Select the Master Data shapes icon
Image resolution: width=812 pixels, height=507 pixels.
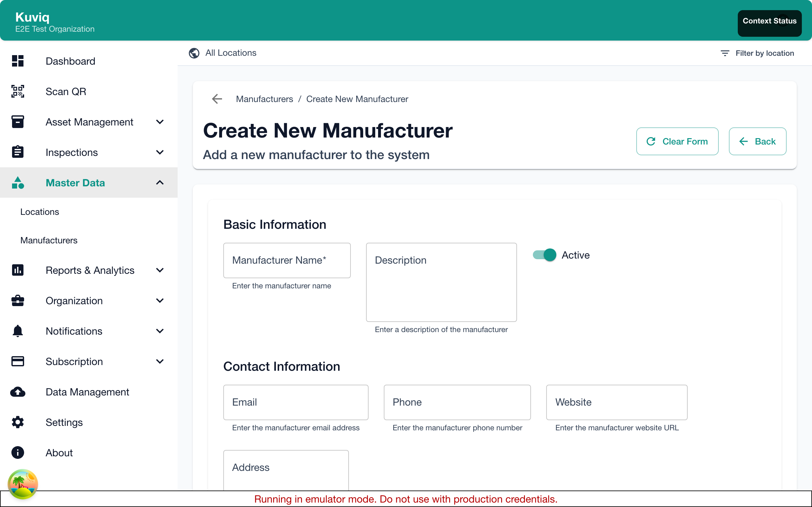coord(17,183)
